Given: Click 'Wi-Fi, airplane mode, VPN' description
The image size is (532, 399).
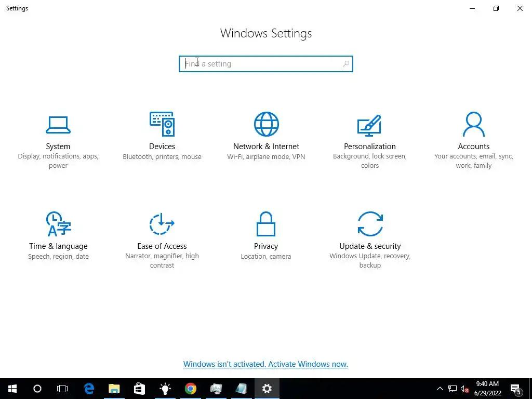Looking at the screenshot, I should pyautogui.click(x=266, y=157).
